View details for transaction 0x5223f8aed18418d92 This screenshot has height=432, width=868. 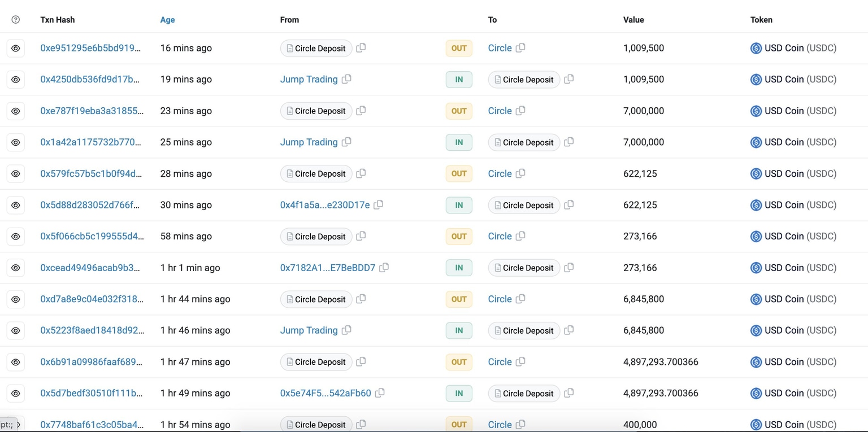pyautogui.click(x=16, y=330)
